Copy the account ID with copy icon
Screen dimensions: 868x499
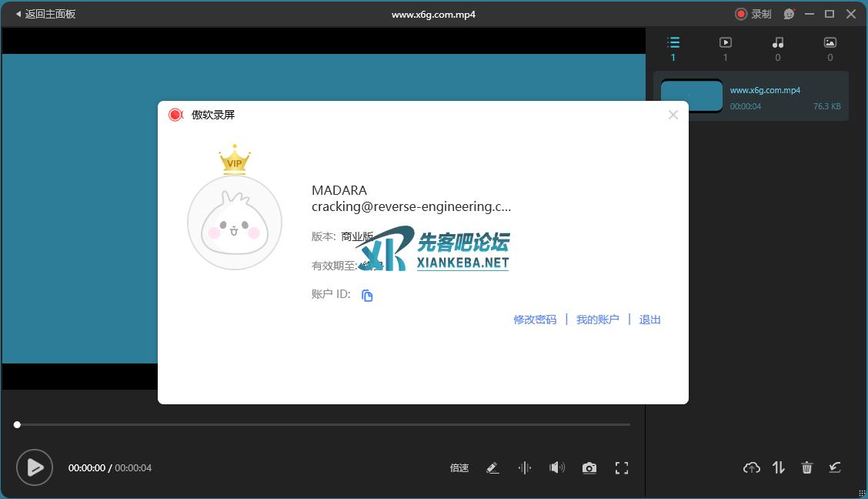tap(367, 296)
